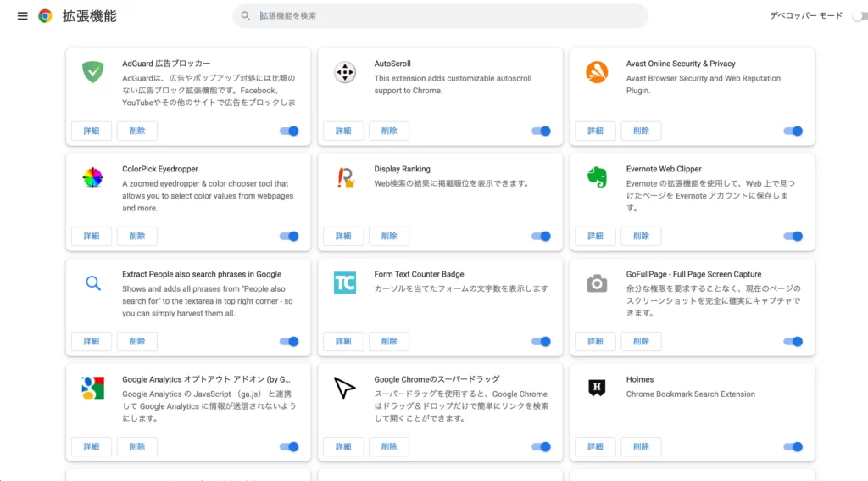Turn off the Holmes extension toggle
Viewport: 868px width, 481px height.
(793, 446)
